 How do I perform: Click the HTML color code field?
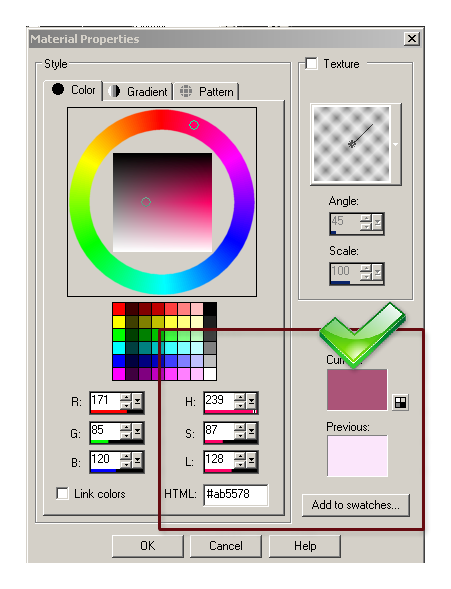pos(236,495)
